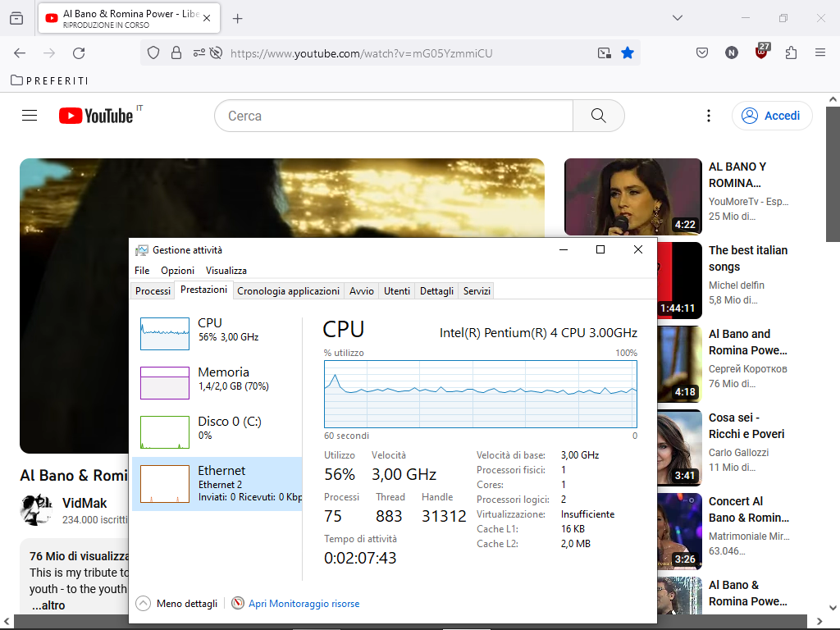This screenshot has height=630, width=840.
Task: Expand the description with ...altro
Action: pyautogui.click(x=48, y=605)
